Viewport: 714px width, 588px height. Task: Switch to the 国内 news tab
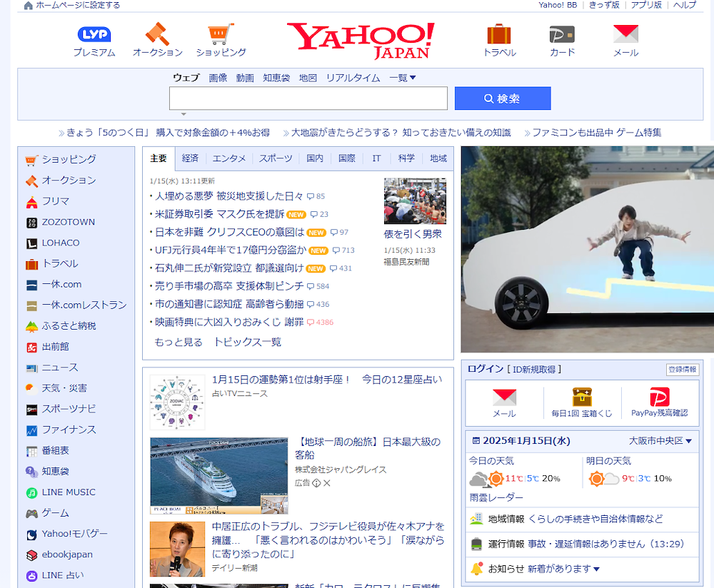(x=315, y=158)
